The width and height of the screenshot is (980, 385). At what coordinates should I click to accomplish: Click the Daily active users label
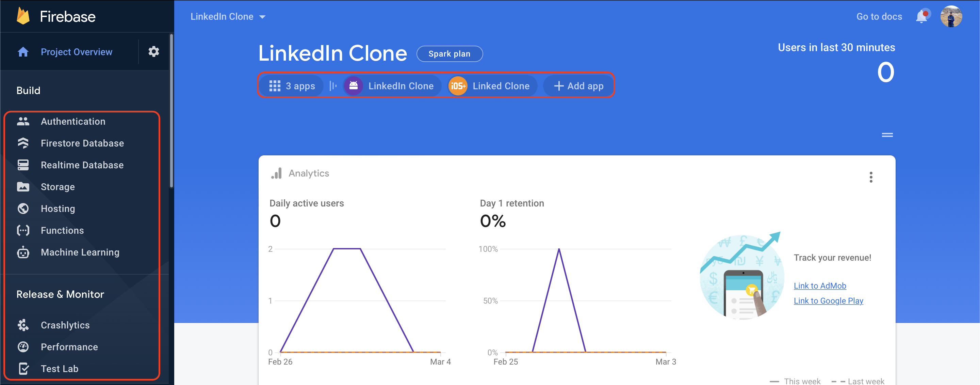[x=307, y=203]
